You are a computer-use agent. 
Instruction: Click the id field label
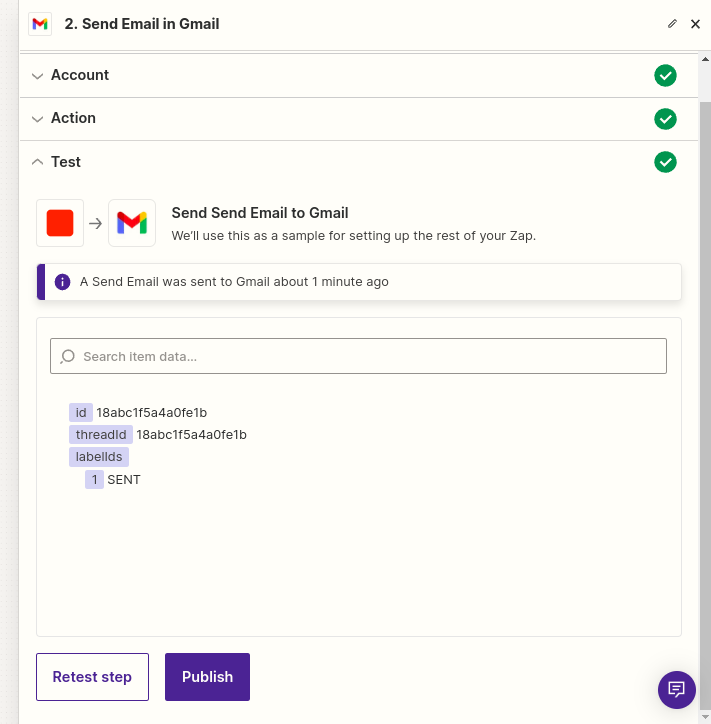(80, 412)
